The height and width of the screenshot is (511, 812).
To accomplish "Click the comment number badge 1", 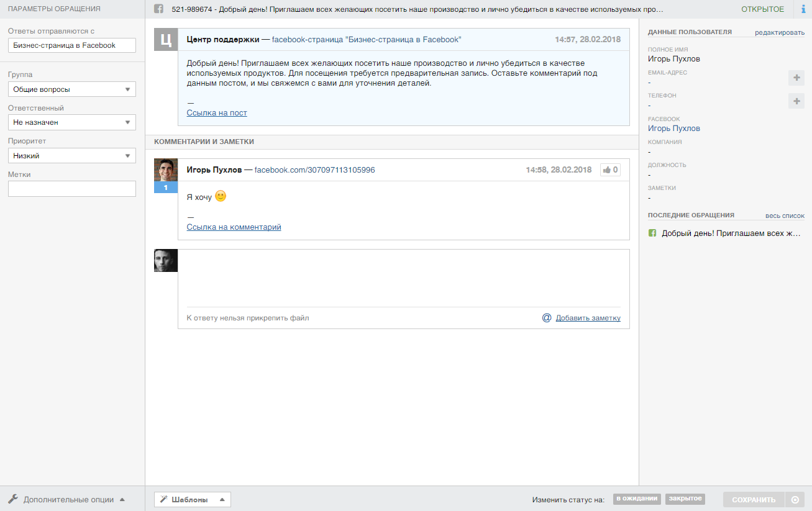I will [x=166, y=188].
